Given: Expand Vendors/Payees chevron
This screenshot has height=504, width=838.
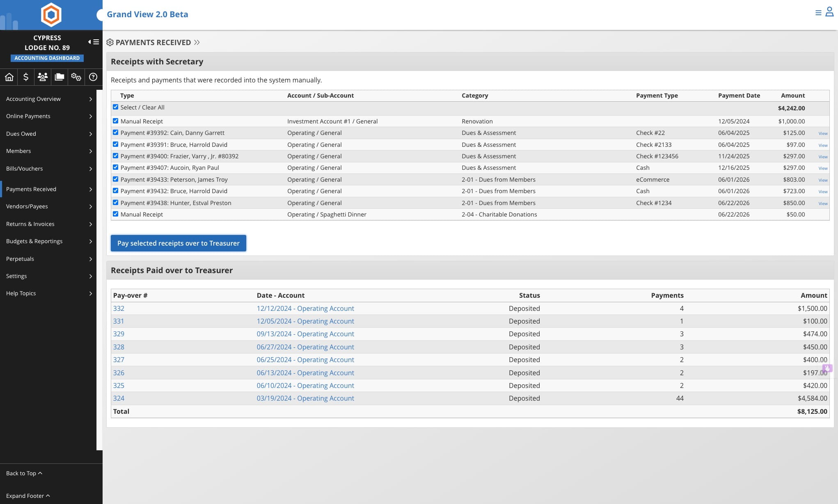Looking at the screenshot, I should pos(91,207).
